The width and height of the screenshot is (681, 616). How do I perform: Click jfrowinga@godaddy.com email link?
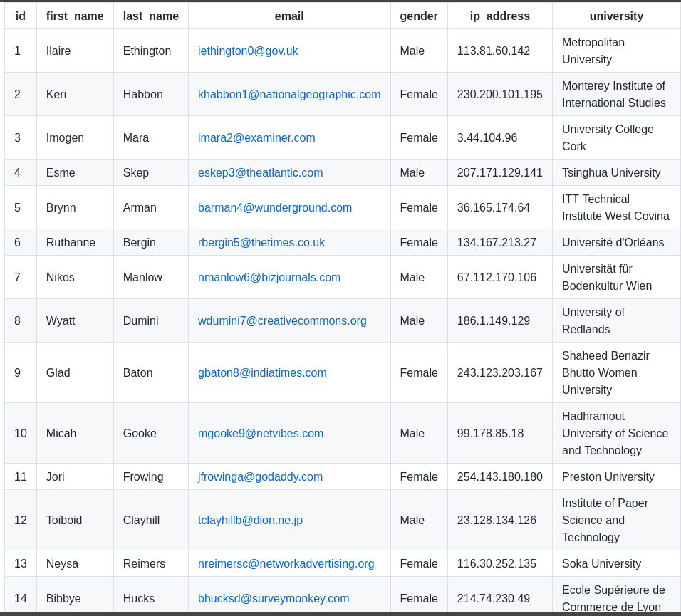[260, 476]
